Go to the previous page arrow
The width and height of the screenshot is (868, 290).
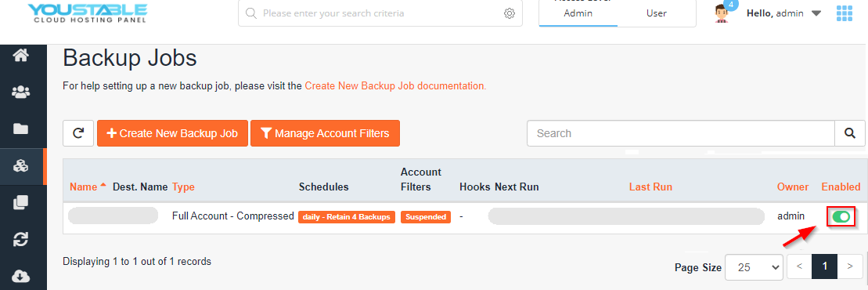pyautogui.click(x=799, y=266)
